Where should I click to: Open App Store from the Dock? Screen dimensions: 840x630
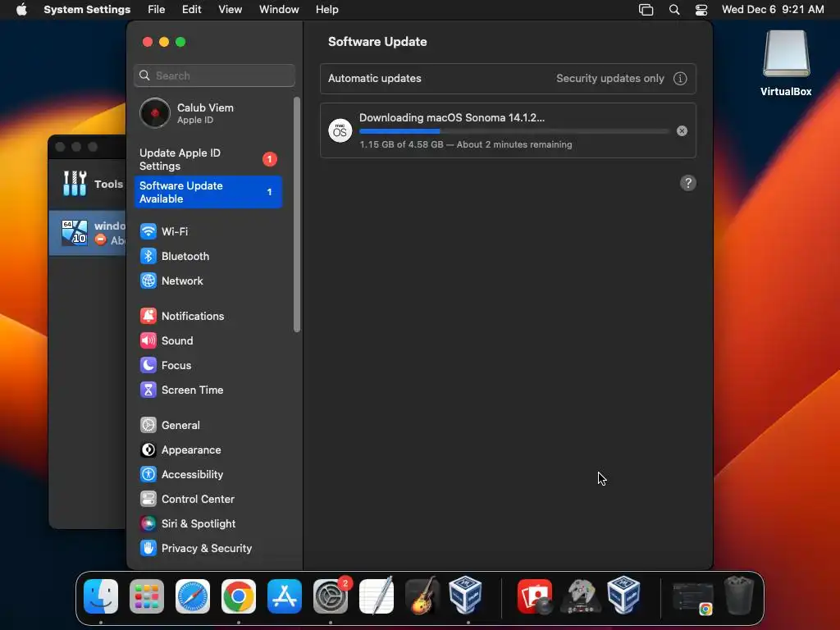coord(285,596)
